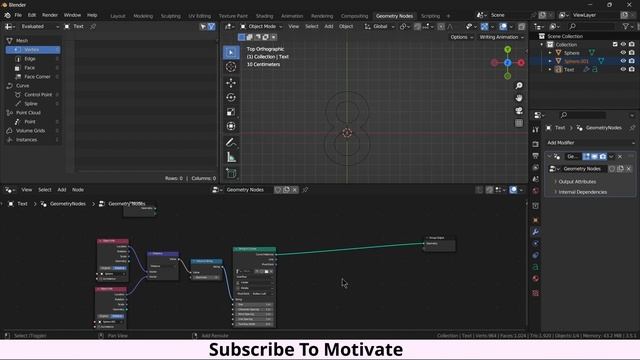
Task: Switch orthographic/perspective with the grid icon
Action: pyautogui.click(x=519, y=123)
